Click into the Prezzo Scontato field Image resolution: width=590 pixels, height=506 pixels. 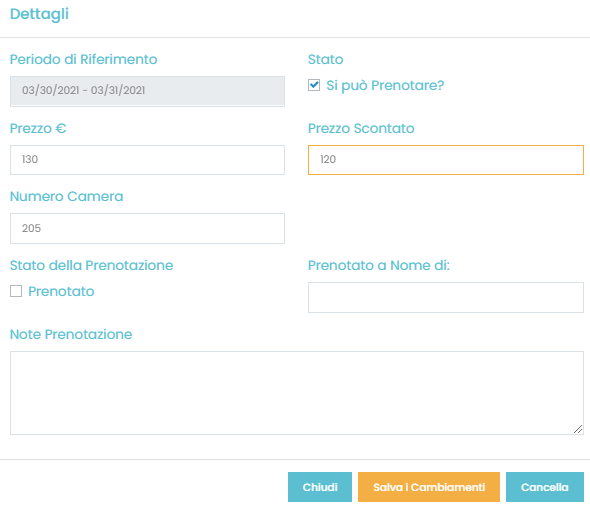pyautogui.click(x=446, y=160)
